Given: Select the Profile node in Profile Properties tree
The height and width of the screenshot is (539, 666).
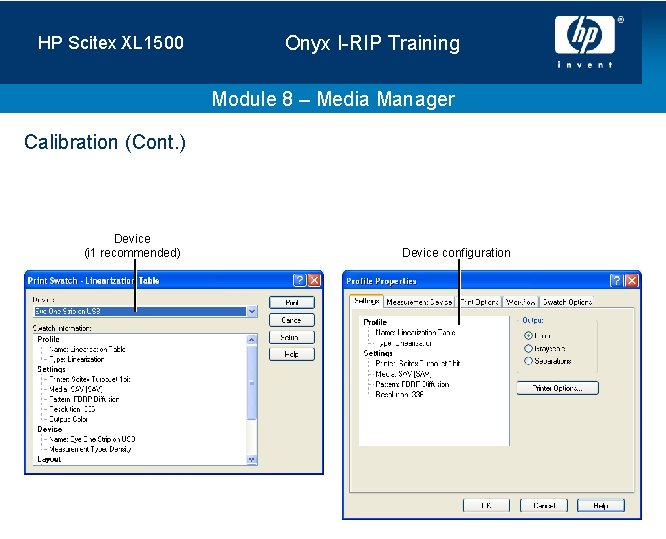Looking at the screenshot, I should (375, 322).
